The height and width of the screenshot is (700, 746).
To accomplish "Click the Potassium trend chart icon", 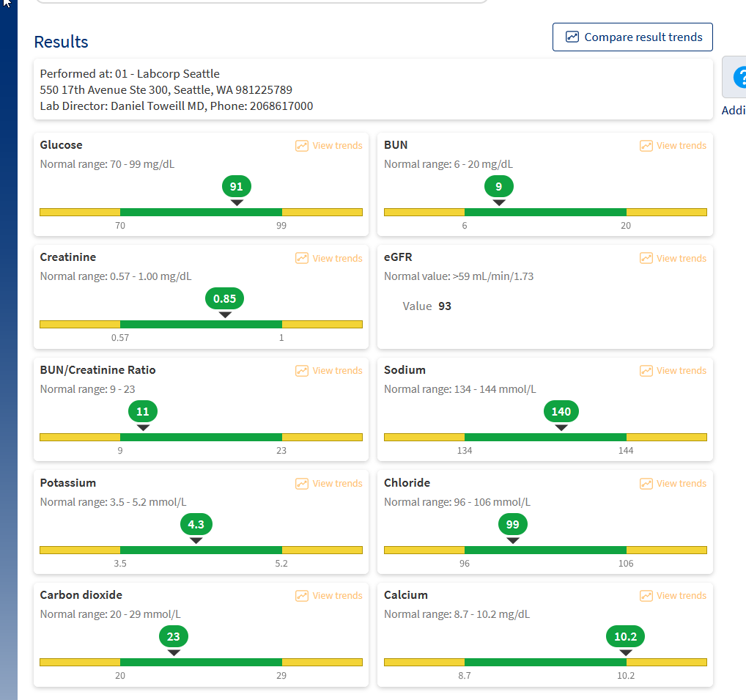I will click(x=302, y=484).
